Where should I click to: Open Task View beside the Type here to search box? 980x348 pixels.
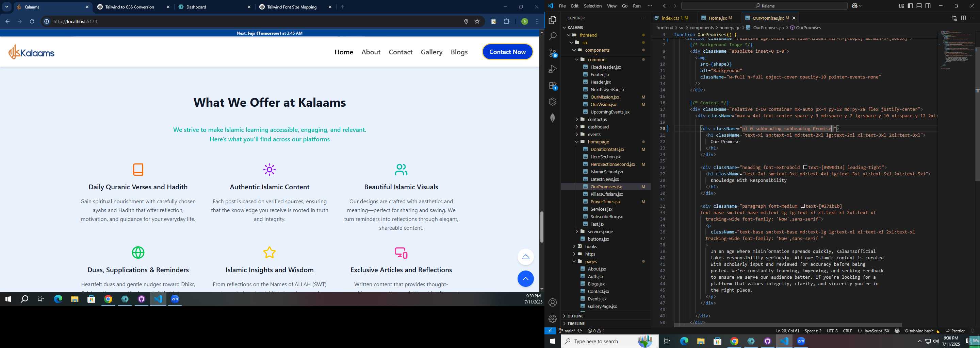coord(667,341)
